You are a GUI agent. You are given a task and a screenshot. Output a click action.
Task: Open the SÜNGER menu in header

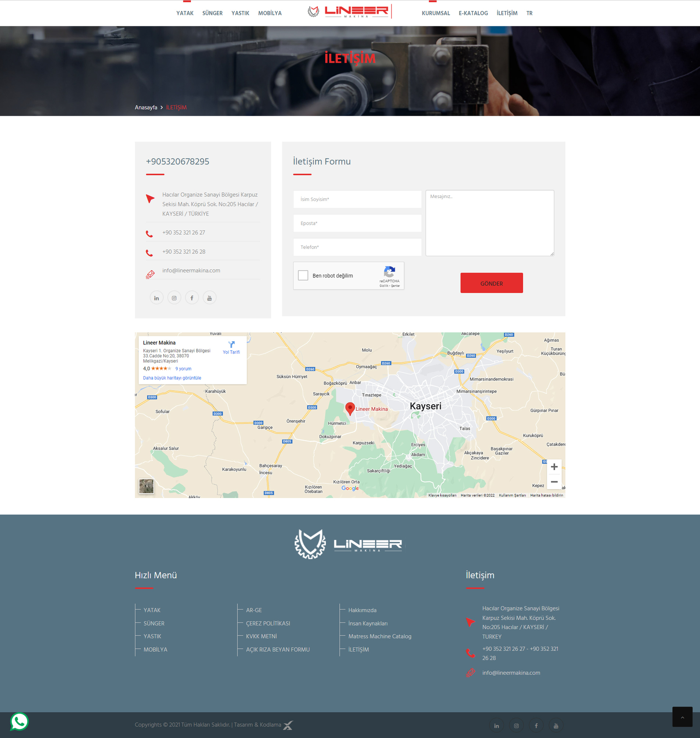[212, 13]
